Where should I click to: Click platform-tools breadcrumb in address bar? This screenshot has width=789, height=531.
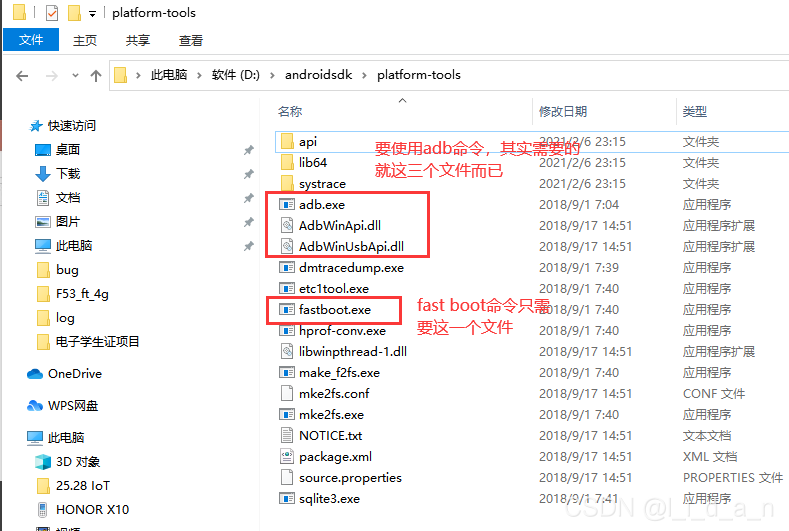[x=419, y=75]
